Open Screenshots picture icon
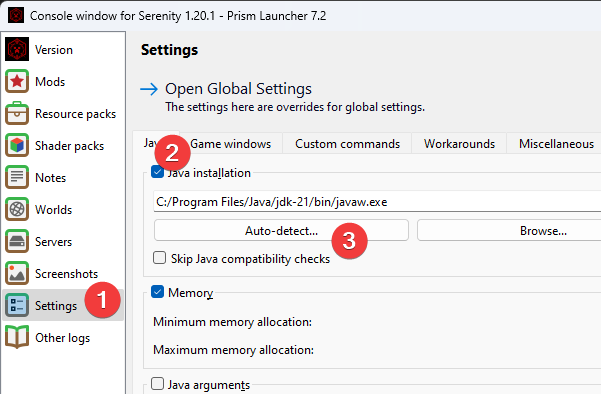The image size is (601, 394). point(17,273)
